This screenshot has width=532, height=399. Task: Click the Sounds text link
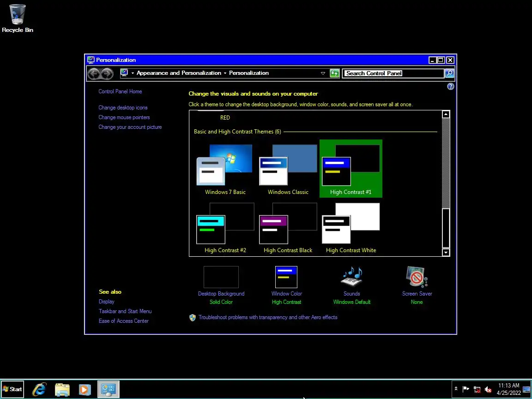tap(351, 294)
